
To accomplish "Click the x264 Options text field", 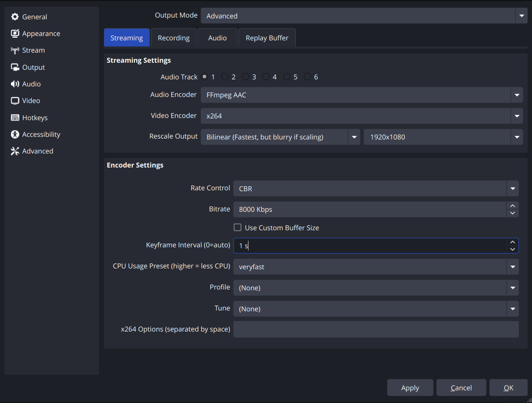I will coord(376,329).
